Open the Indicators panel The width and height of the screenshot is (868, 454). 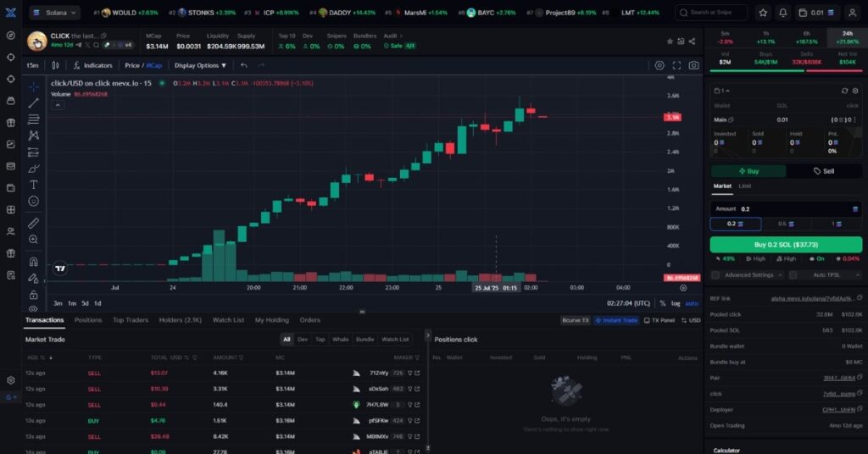[x=93, y=65]
